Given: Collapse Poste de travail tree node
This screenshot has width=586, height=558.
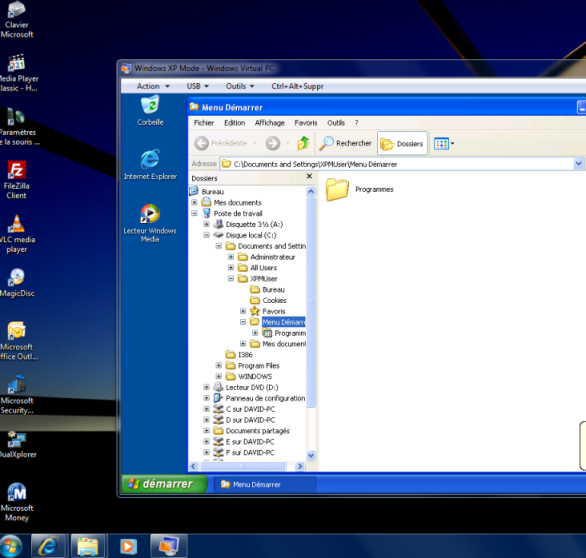Looking at the screenshot, I should [x=194, y=213].
